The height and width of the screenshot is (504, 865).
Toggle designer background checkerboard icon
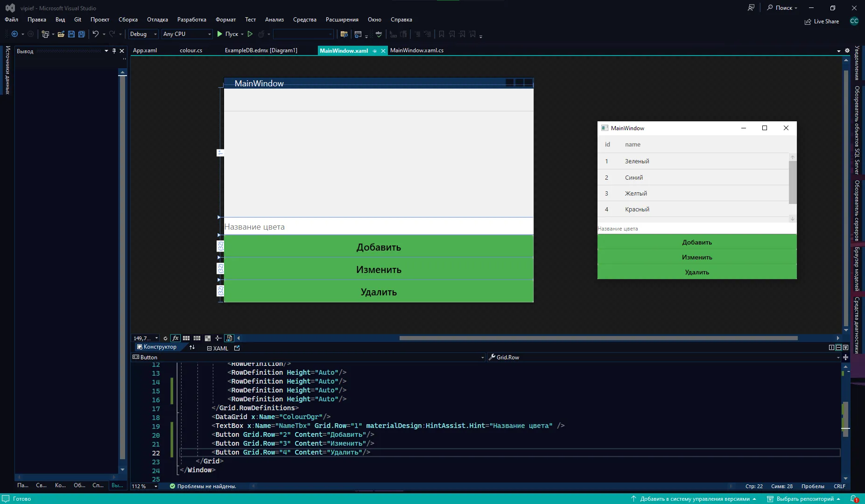(x=208, y=338)
